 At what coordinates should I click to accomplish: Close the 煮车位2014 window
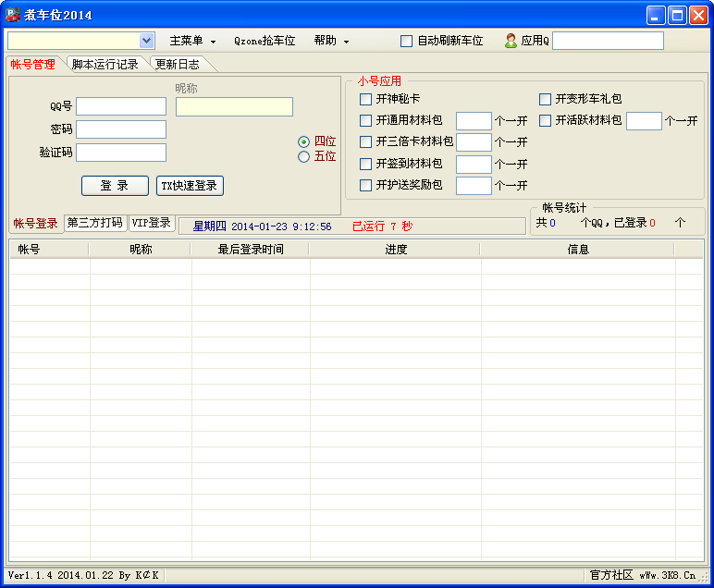click(x=698, y=16)
